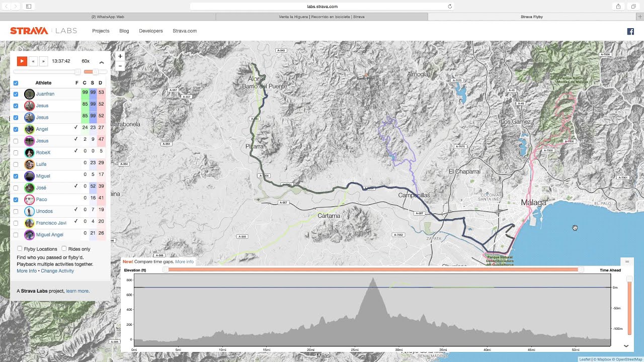Click the Leaflet attribution link
The height and width of the screenshot is (362, 644).
click(585, 359)
